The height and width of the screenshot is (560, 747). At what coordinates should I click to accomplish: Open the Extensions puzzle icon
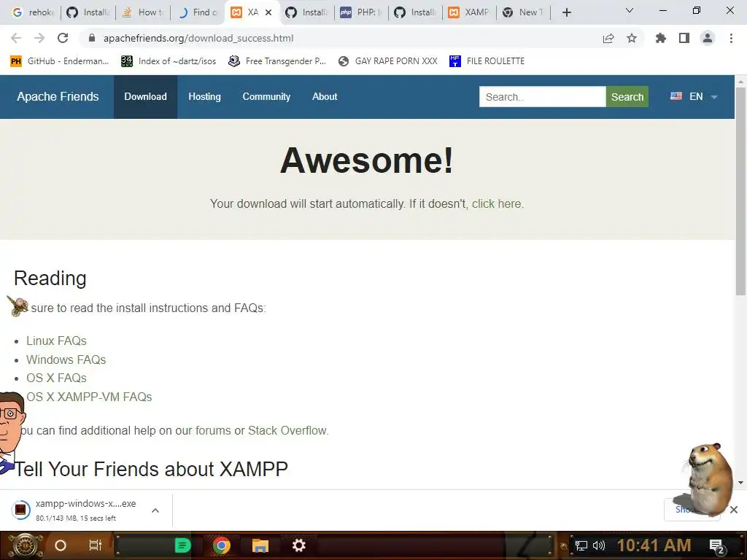660,38
